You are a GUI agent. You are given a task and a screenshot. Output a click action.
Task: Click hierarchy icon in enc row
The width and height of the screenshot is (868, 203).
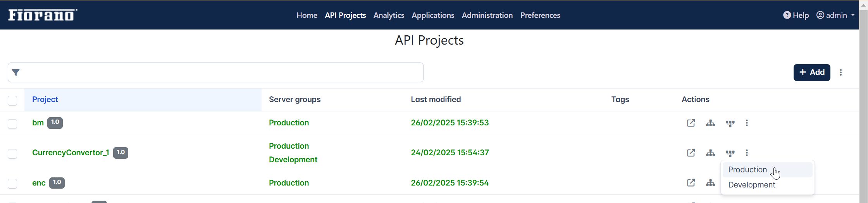pyautogui.click(x=710, y=183)
